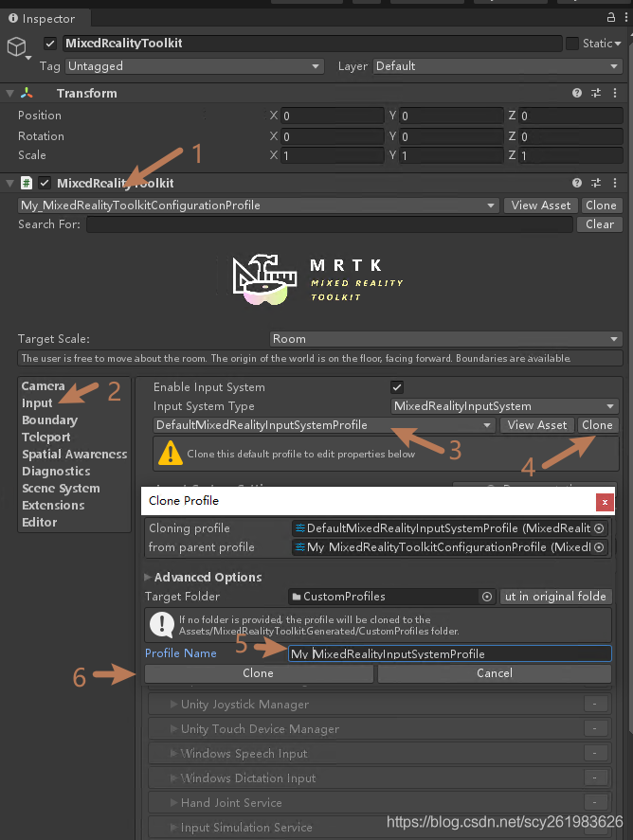Click the Position X value field

(333, 116)
